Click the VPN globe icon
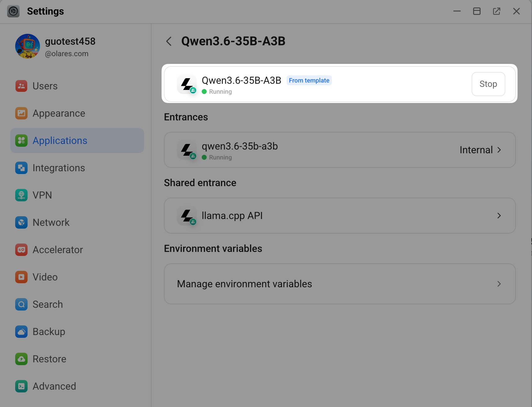 click(x=21, y=195)
